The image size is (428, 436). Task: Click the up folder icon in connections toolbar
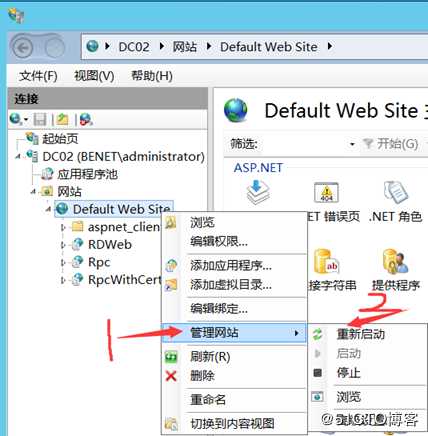tap(62, 119)
